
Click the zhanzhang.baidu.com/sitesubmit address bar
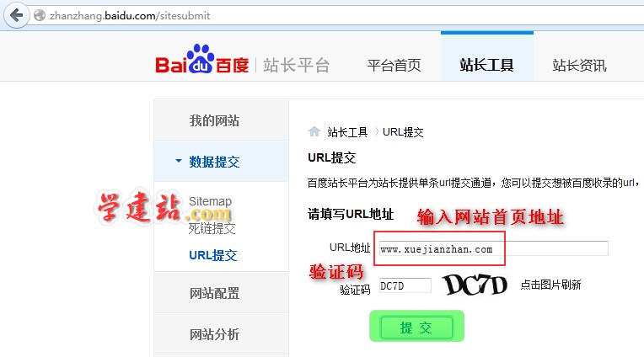[335, 16]
